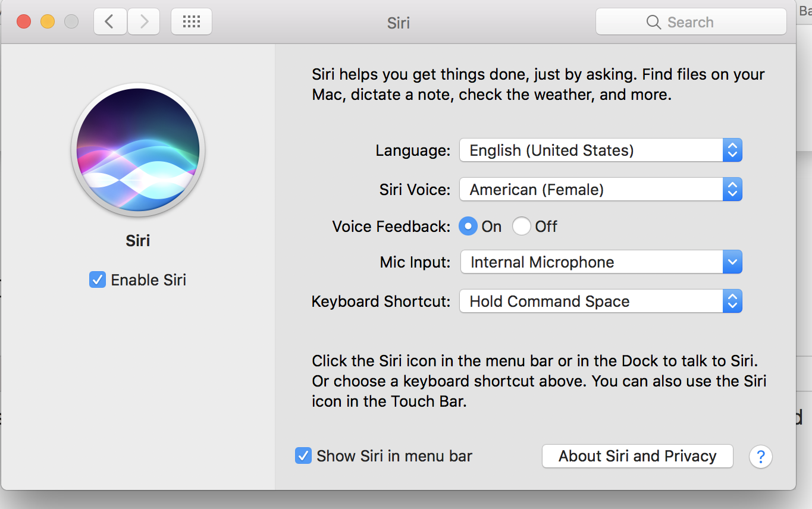Screen dimensions: 812x509
Task: Open About Siri and Privacy
Action: tap(637, 456)
